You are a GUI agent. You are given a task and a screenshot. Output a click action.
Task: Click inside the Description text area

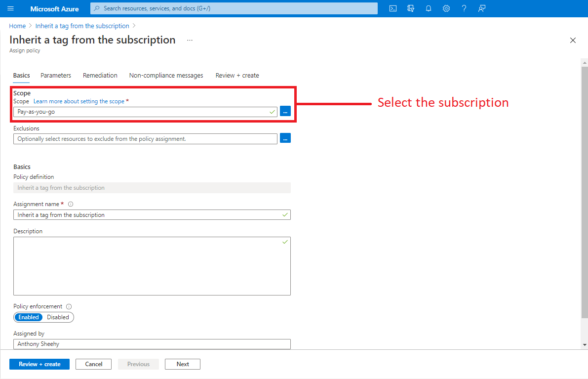tap(152, 266)
